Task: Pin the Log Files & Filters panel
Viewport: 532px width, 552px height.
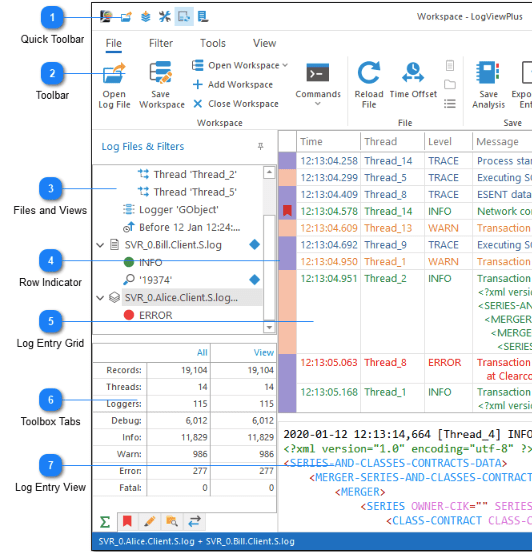Action: (x=261, y=146)
